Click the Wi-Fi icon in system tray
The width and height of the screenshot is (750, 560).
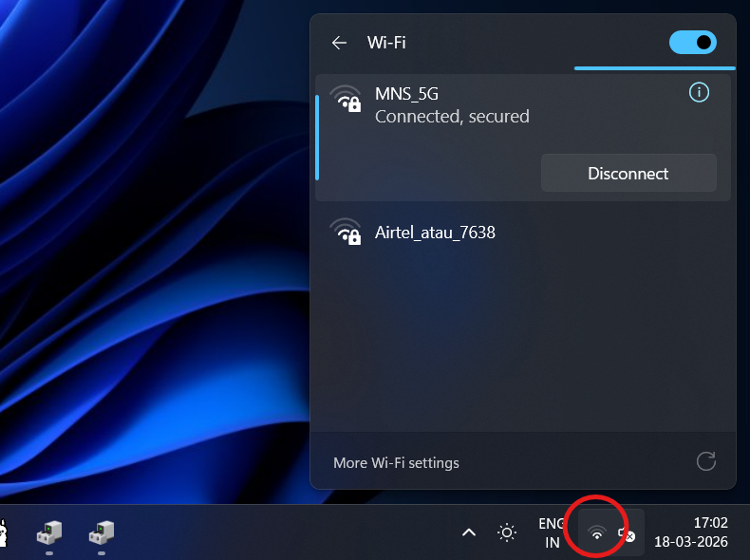(596, 533)
